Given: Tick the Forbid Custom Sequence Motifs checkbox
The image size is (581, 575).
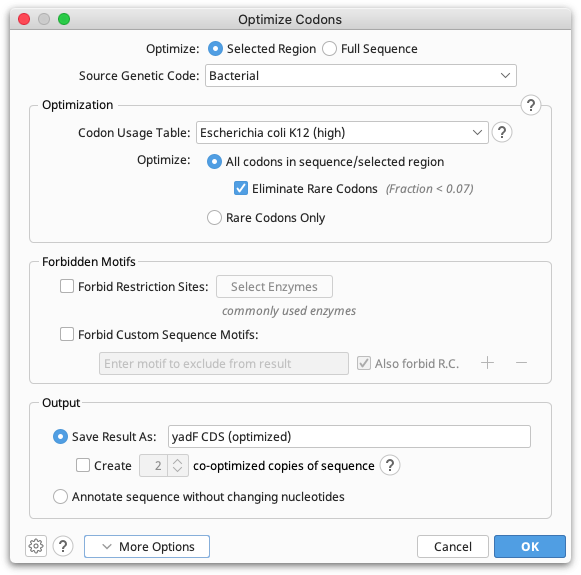Looking at the screenshot, I should (67, 334).
